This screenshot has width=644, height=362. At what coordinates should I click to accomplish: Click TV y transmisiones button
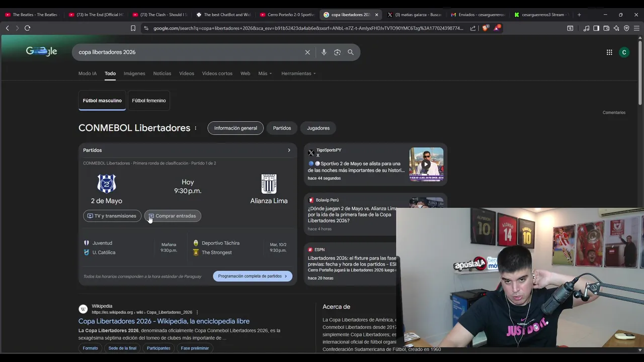[x=112, y=216]
